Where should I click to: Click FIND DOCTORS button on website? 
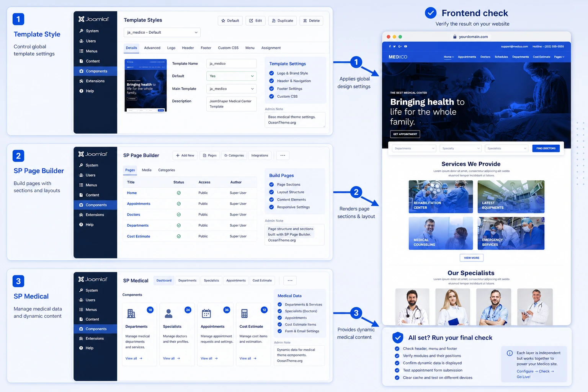coord(546,149)
